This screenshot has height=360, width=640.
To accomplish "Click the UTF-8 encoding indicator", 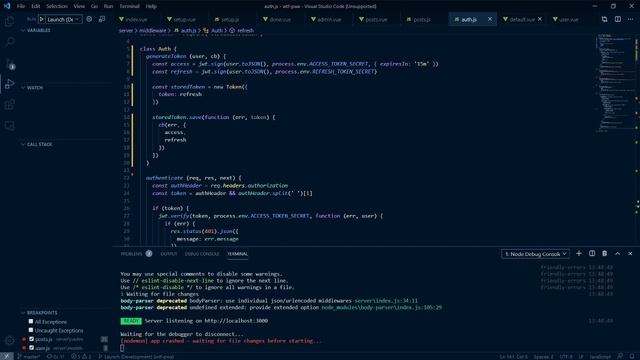I will [566, 356].
